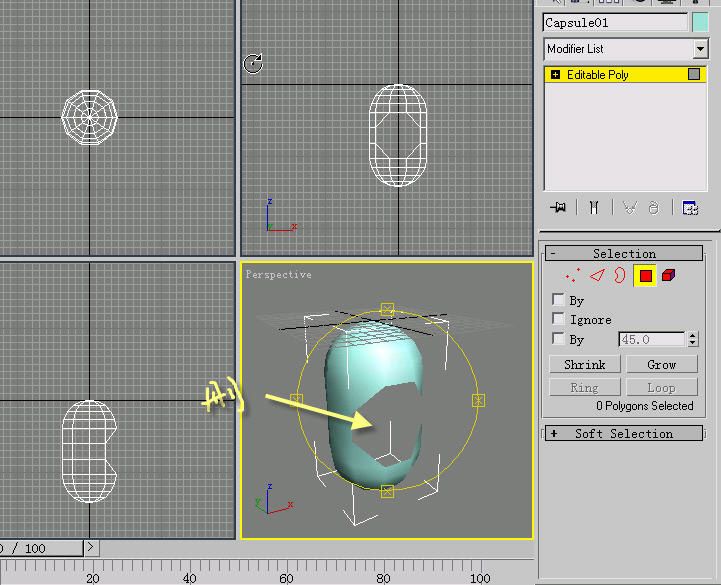Click frame 80 on the timeline
This screenshot has height=585, width=721.
[x=383, y=578]
